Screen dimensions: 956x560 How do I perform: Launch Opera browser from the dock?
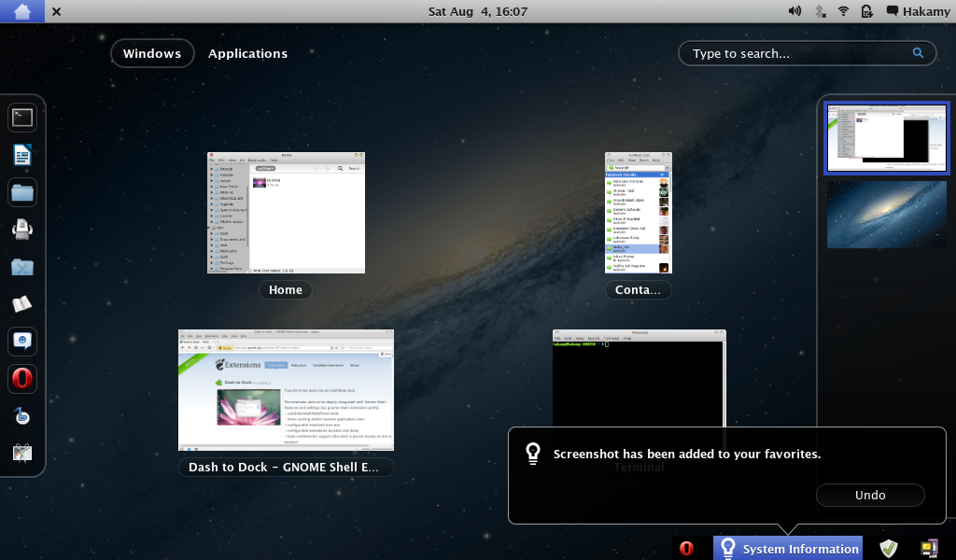tap(22, 378)
